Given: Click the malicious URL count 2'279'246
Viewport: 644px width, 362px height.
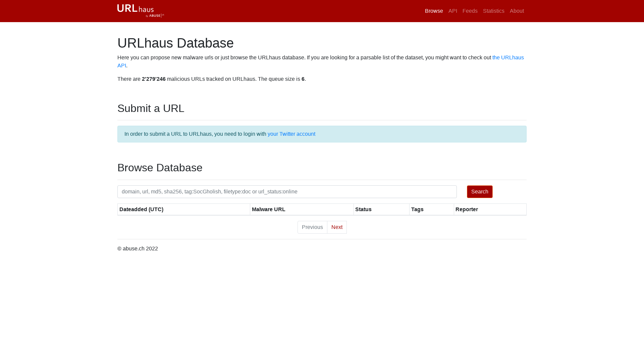Looking at the screenshot, I should pyautogui.click(x=154, y=79).
